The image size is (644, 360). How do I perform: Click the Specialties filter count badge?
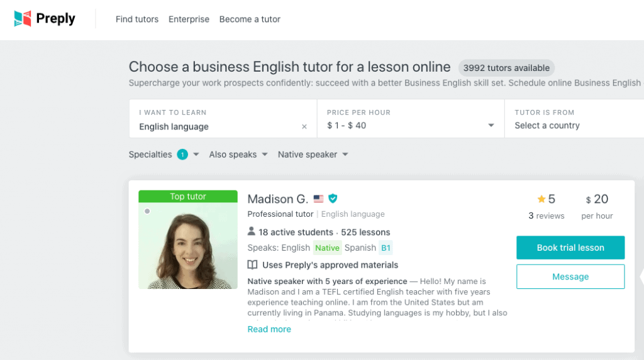[x=182, y=155]
